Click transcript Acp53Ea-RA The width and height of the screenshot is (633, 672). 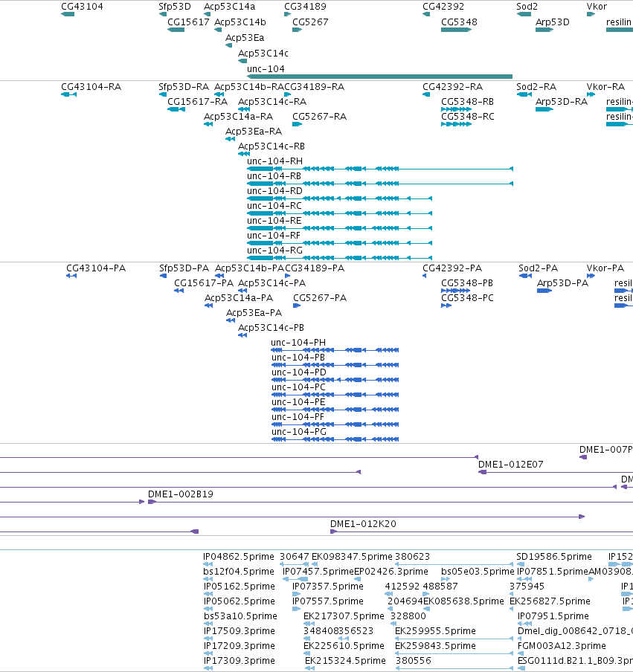point(230,139)
